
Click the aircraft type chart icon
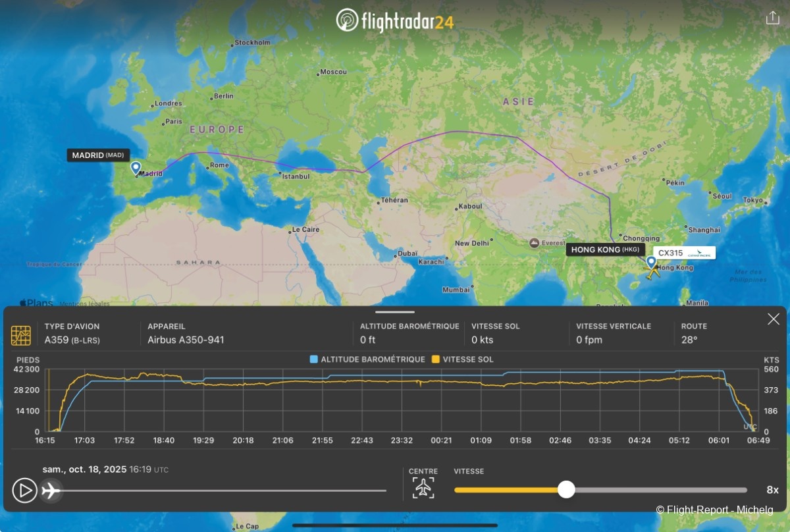(21, 335)
